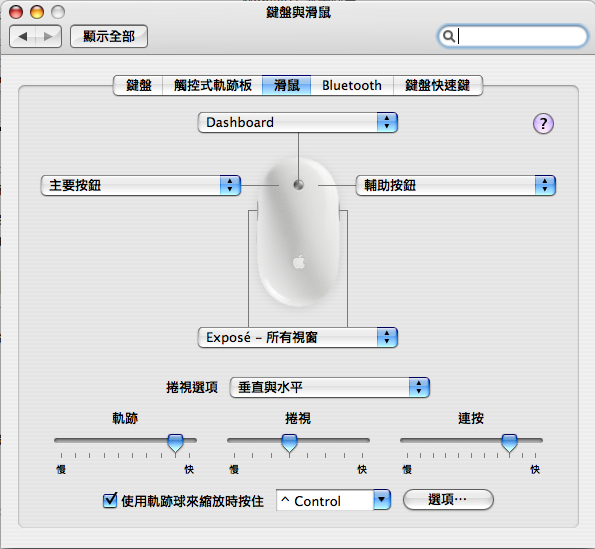Click the 慢 label under 軌跡 slider
The image size is (595, 549).
tap(61, 469)
